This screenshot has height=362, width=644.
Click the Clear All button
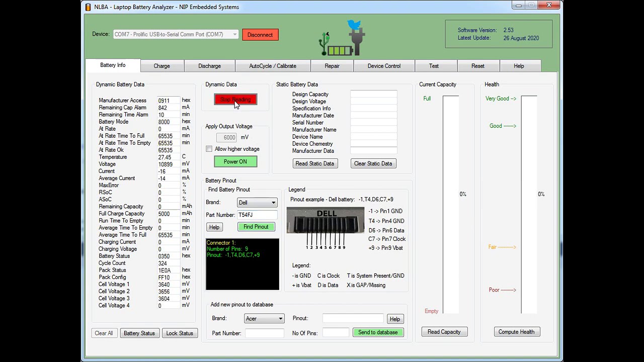point(104,333)
